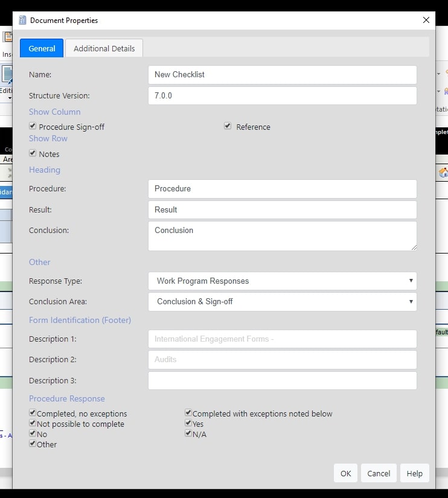The width and height of the screenshot is (448, 498).
Task: Click the OK button
Action: pos(345,473)
